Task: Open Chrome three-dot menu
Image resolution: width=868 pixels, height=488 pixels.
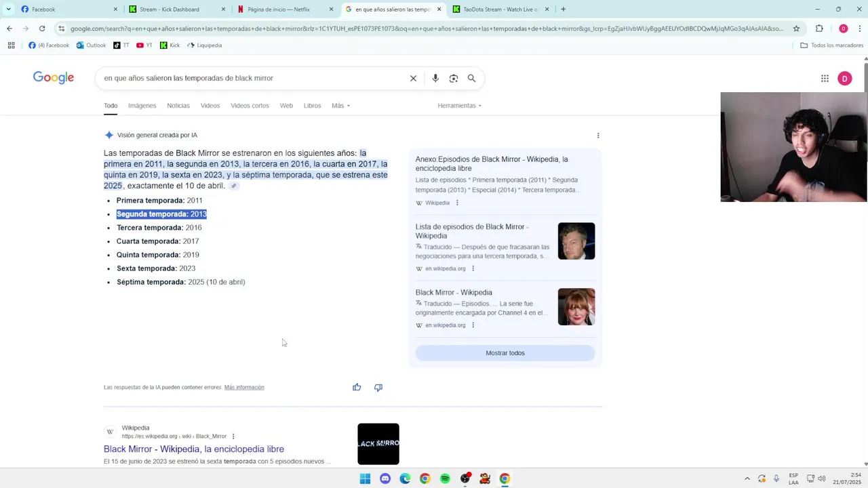Action: tap(860, 28)
